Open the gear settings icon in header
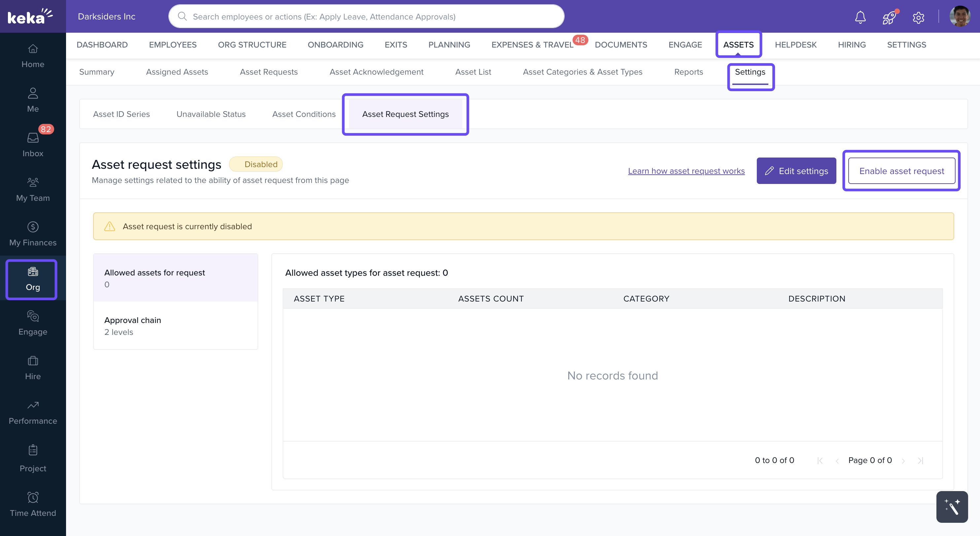The image size is (980, 536). pyautogui.click(x=918, y=17)
